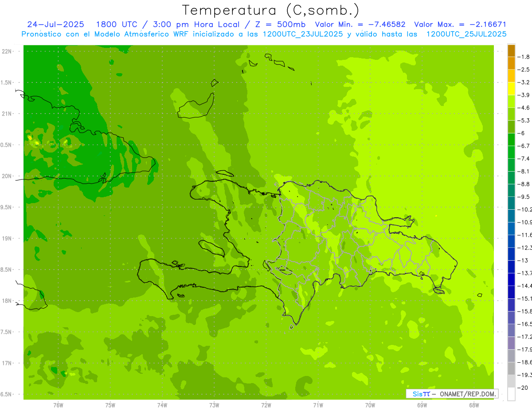This screenshot has height=411, width=532.
Task: Click the -8.1 colorbar value
Action: (524, 171)
